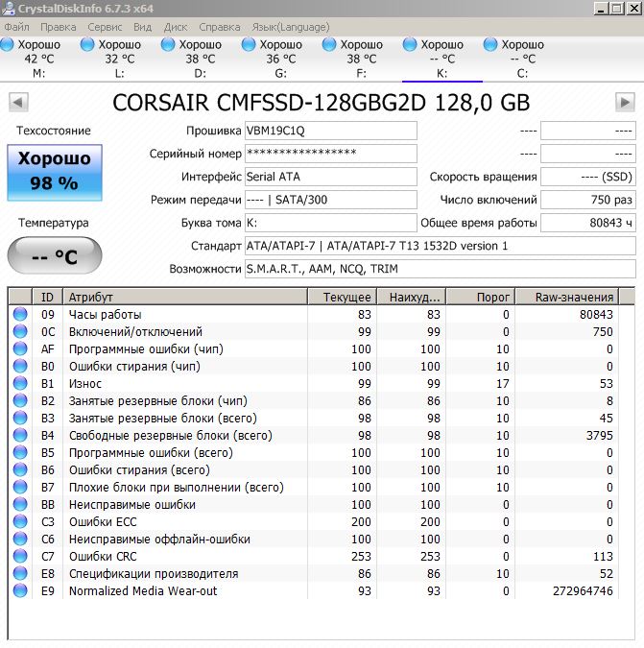
Task: Click the Режим передачи field SATA/300
Action: pos(331,200)
